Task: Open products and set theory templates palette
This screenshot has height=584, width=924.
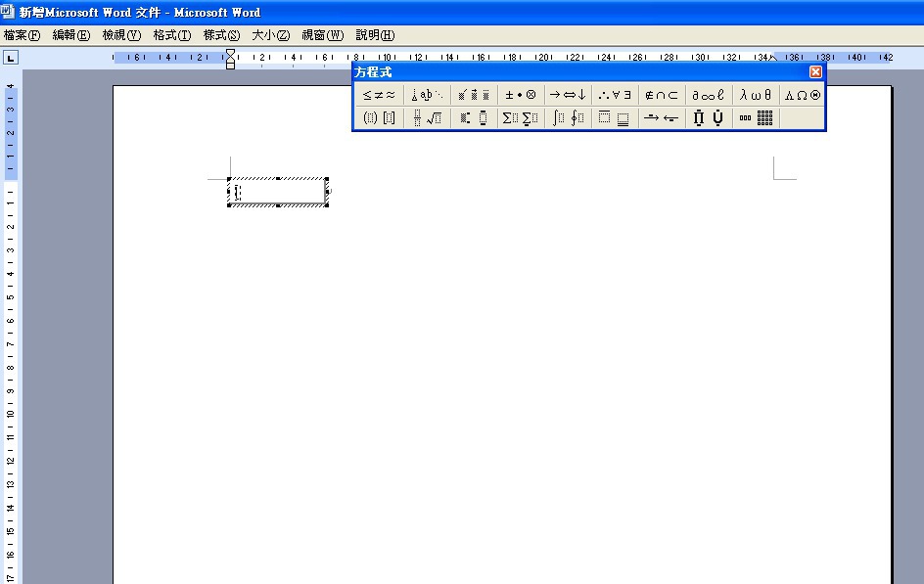Action: [x=709, y=118]
